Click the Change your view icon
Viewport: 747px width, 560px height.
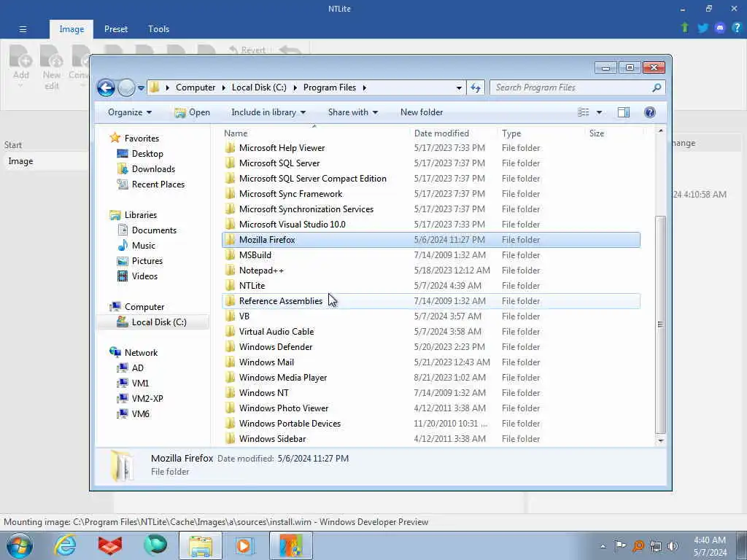583,112
